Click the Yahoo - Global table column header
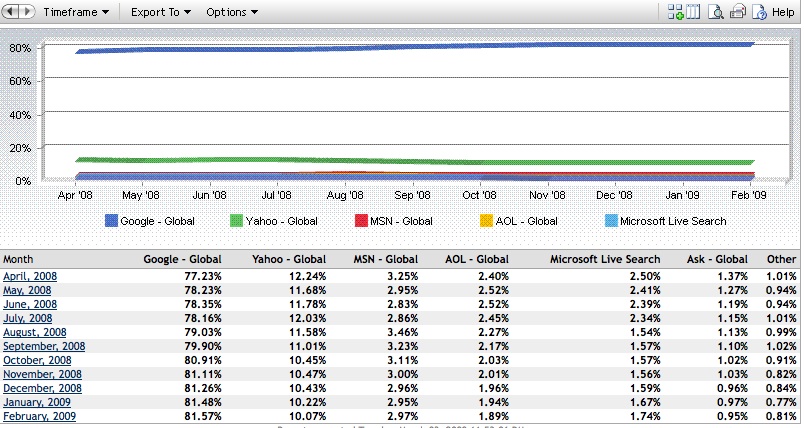This screenshot has height=428, width=804. [x=289, y=259]
